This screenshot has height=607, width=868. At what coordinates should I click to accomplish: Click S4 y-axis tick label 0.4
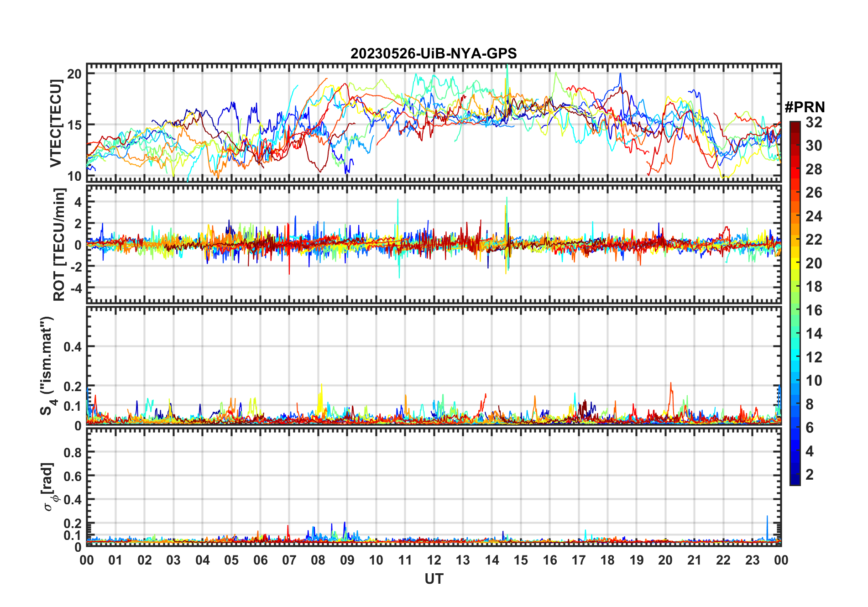(73, 346)
